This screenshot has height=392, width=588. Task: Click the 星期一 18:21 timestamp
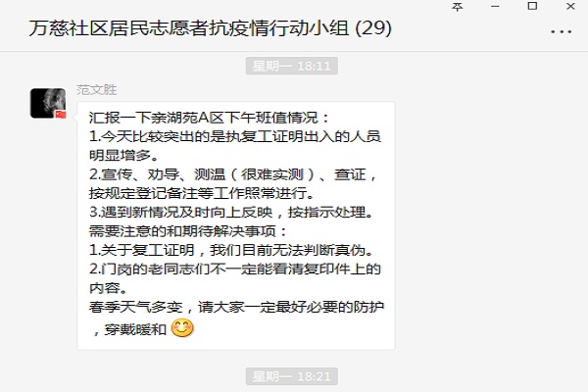click(292, 376)
